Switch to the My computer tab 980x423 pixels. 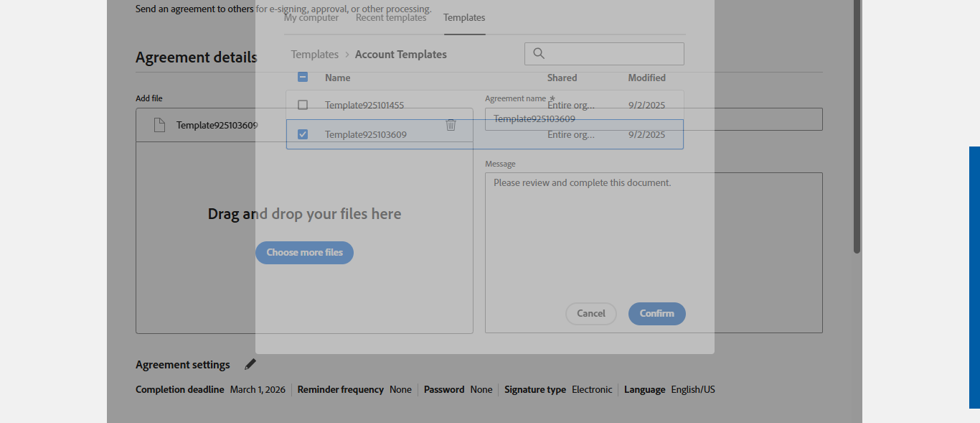click(311, 17)
